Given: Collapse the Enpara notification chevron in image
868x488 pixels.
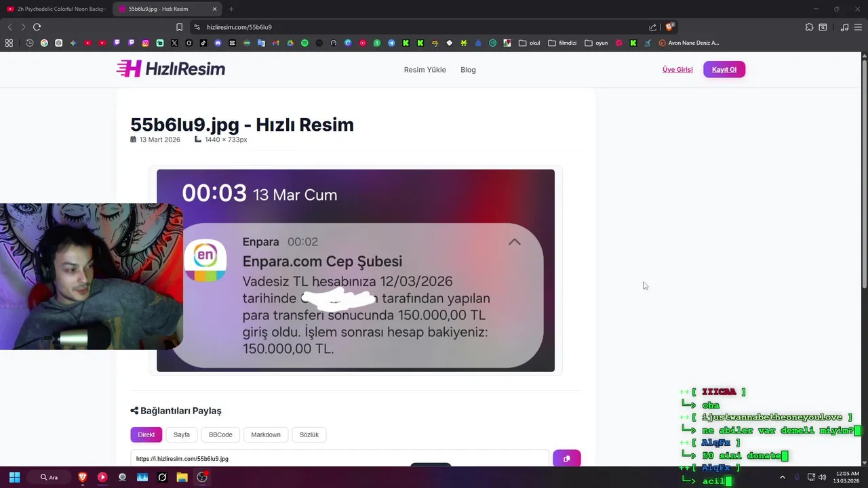Looking at the screenshot, I should tap(515, 242).
